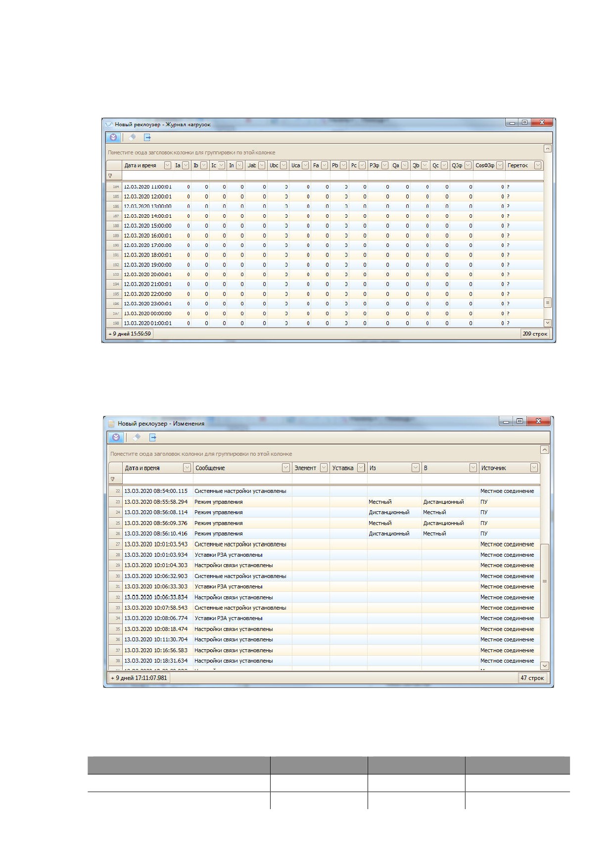This screenshot has height=868, width=613.
Task: Click the + 9 дней 17:11:07.981 status label
Action: point(139,678)
